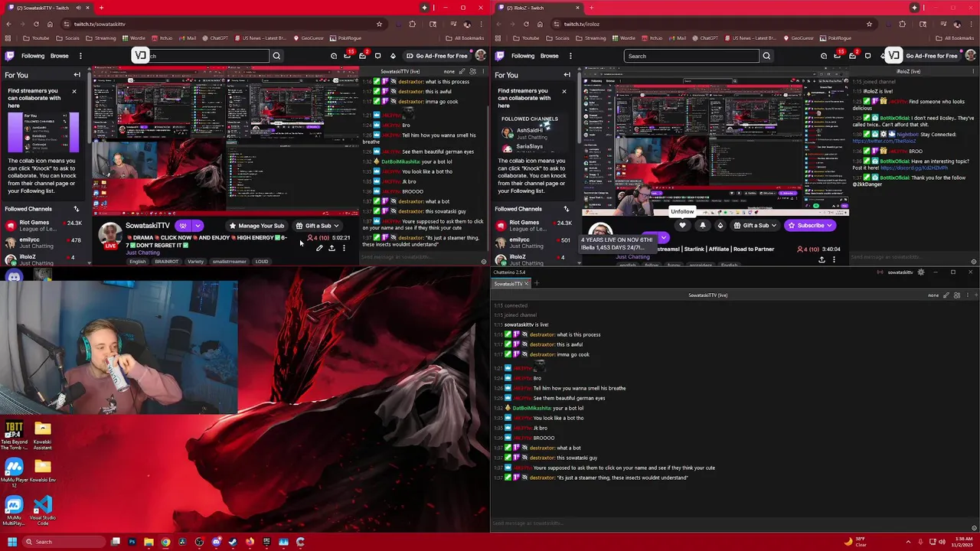
Task: Click search magnifier button in right Twitch window
Action: pos(766,56)
